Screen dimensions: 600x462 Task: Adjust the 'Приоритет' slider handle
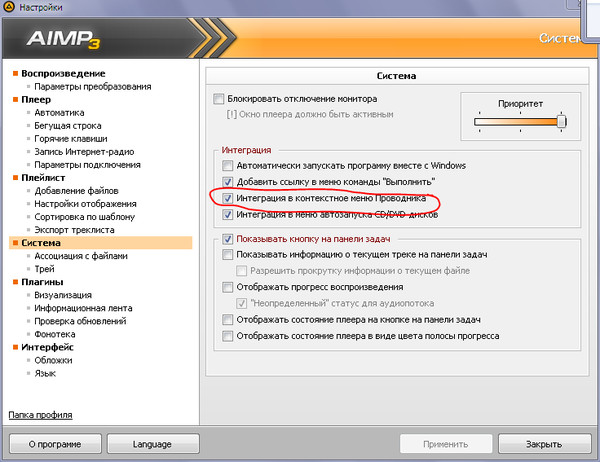click(561, 122)
